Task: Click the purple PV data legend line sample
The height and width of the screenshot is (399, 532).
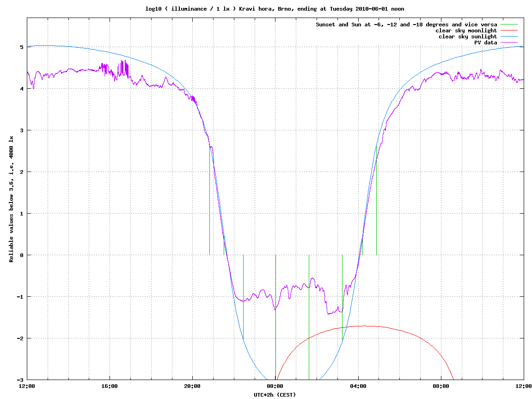Action: tap(509, 43)
